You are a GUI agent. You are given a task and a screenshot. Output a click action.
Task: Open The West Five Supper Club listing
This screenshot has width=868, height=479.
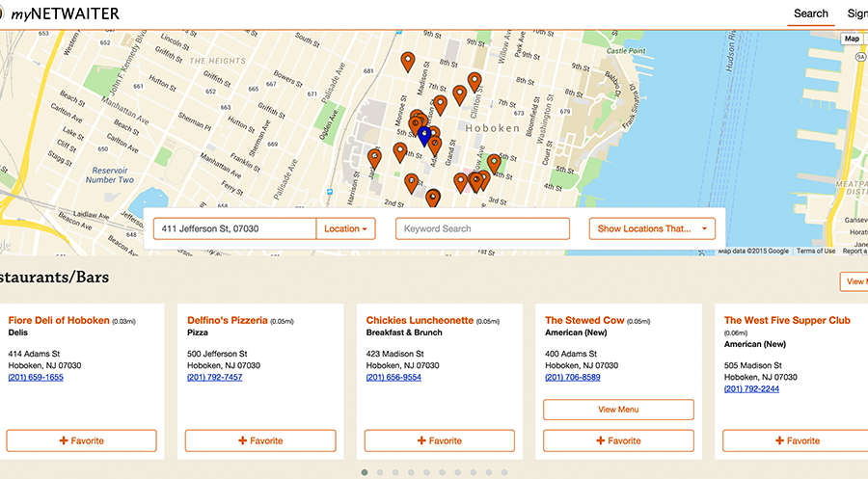787,320
